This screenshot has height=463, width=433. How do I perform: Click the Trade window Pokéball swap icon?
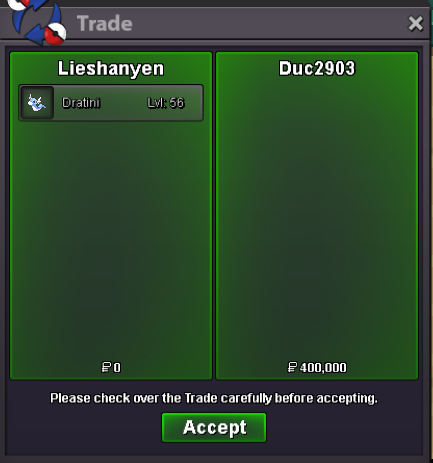[37, 22]
